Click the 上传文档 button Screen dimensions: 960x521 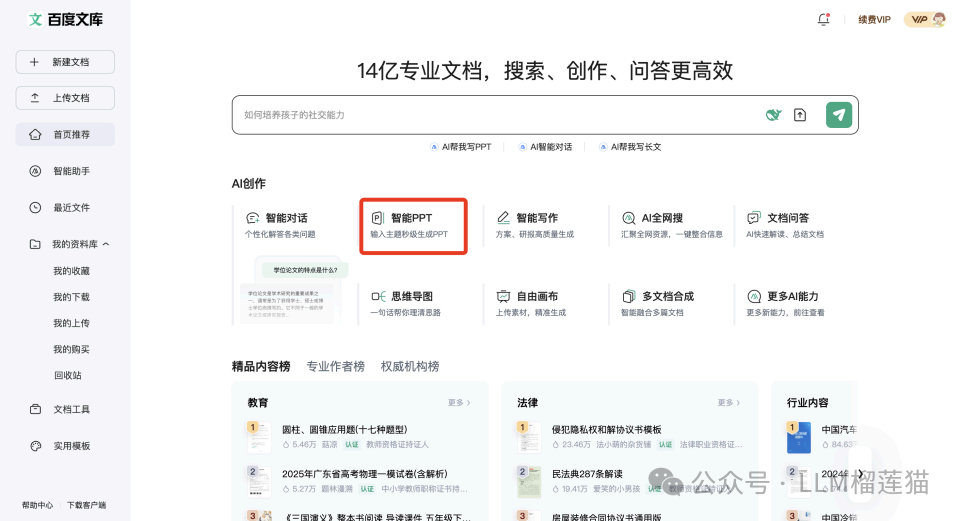65,98
